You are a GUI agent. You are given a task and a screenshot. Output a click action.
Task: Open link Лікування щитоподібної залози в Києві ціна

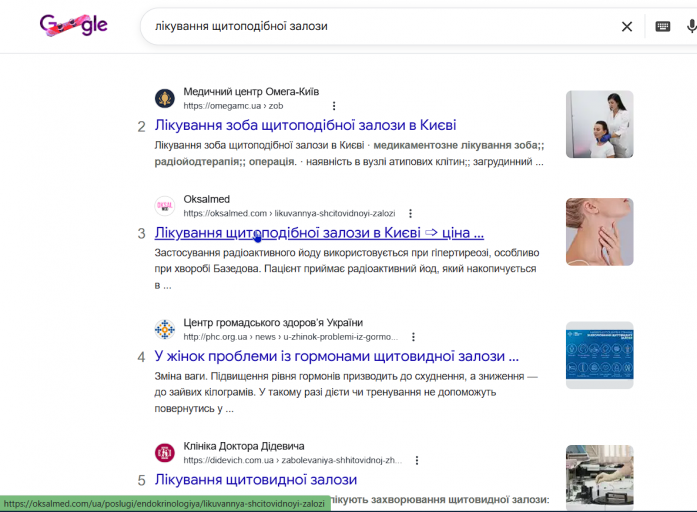point(319,233)
